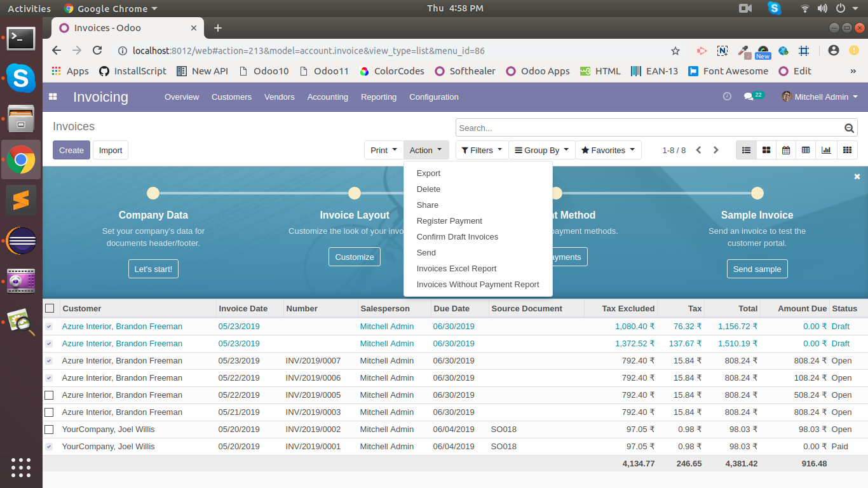Uncheck the INV/2019/0007 row checkbox
Viewport: 868px width, 488px height.
(50, 360)
